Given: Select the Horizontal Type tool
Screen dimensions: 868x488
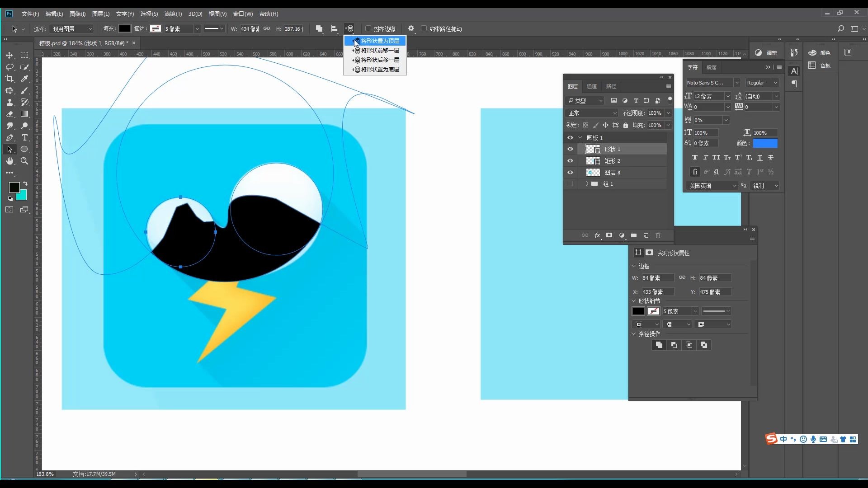Looking at the screenshot, I should click(x=25, y=137).
